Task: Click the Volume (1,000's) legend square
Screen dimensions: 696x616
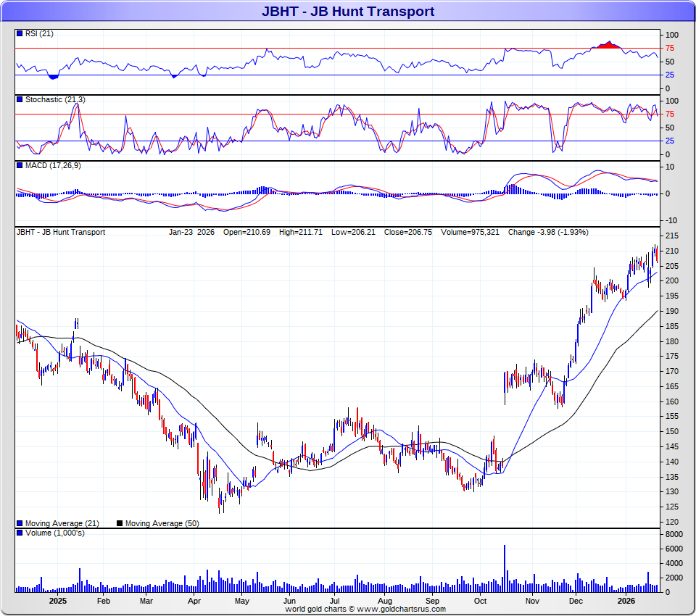Action: pos(20,533)
